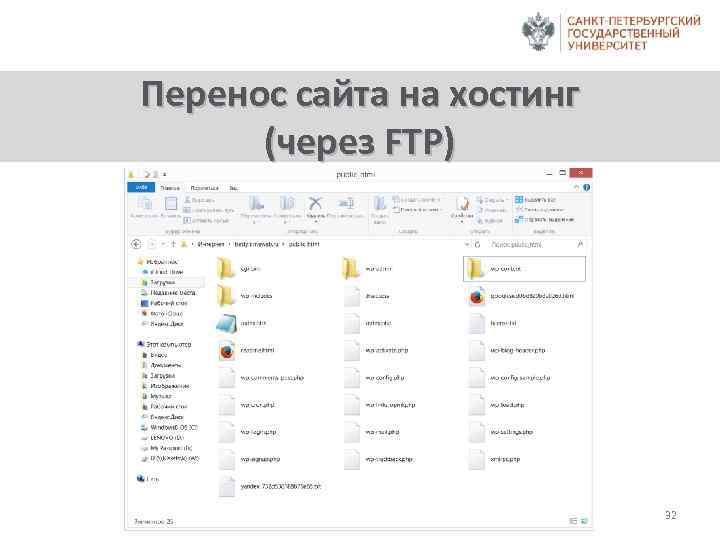
Task: Click Select all in the ribbon
Action: 536,200
